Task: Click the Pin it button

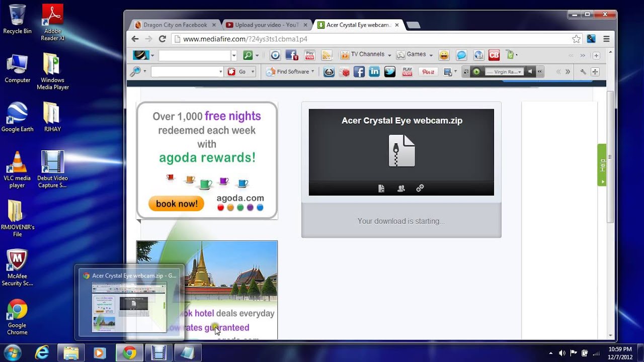Action: tap(428, 72)
